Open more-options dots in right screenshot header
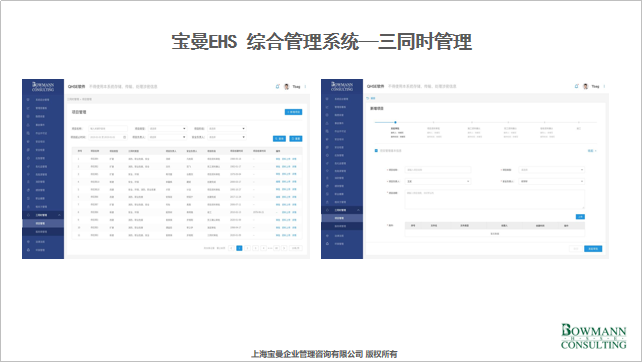The height and width of the screenshot is (363, 643). (x=604, y=86)
